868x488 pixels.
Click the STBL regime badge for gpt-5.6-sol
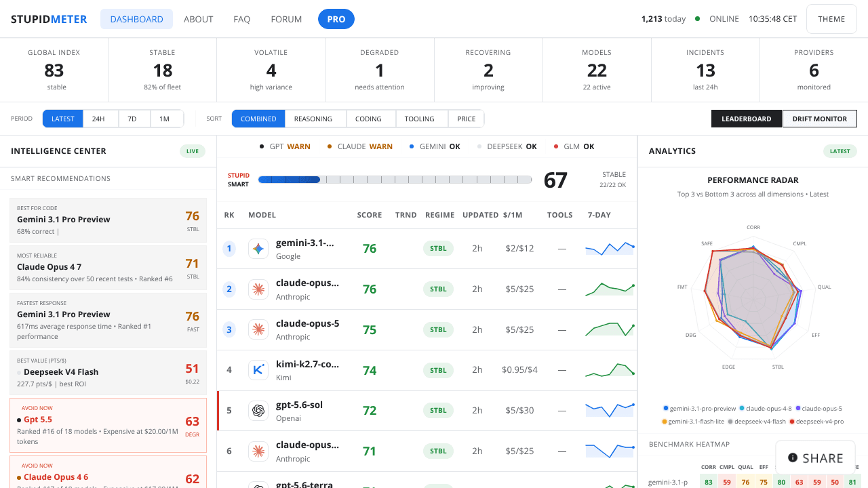point(438,411)
